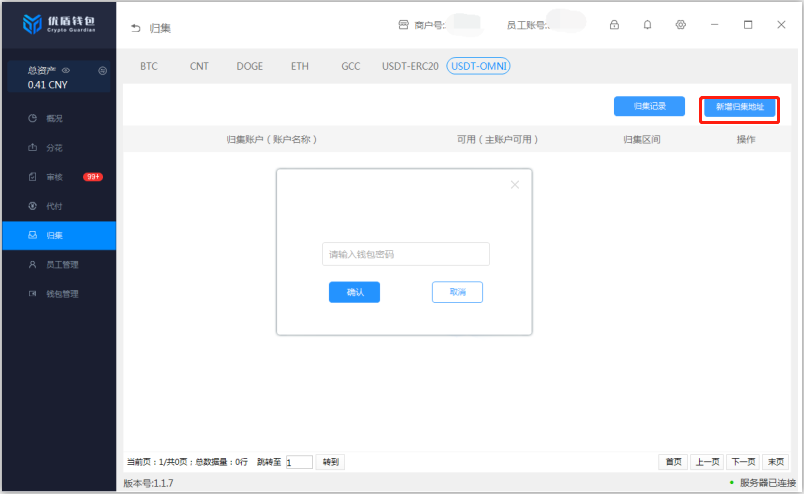This screenshot has width=804, height=494.
Task: Switch to the DOGE tab
Action: [250, 66]
